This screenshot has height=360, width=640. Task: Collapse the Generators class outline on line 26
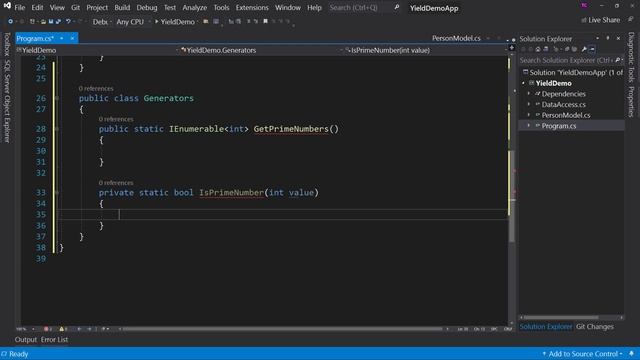(x=56, y=98)
